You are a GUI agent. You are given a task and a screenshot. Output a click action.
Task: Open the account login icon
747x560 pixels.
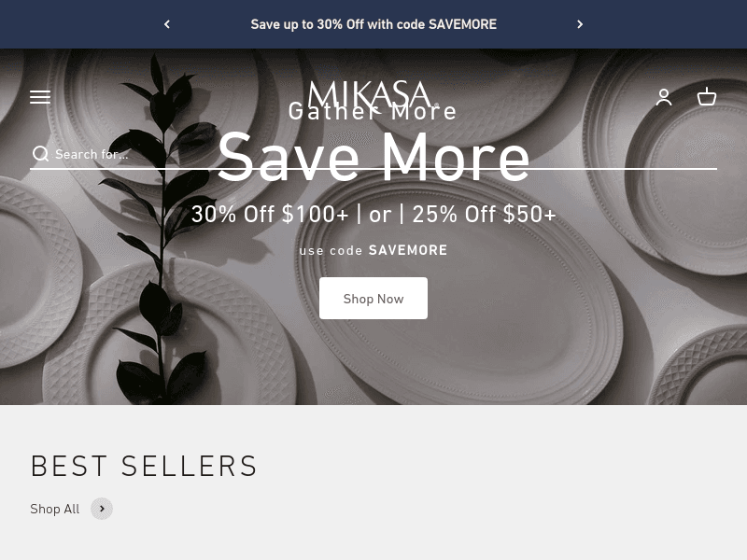tap(664, 97)
